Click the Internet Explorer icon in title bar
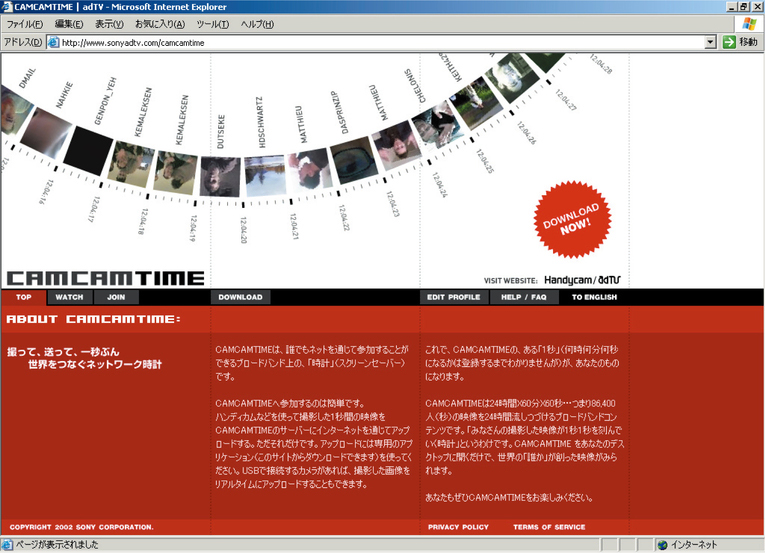Viewport: 765px width, 553px height. point(8,7)
